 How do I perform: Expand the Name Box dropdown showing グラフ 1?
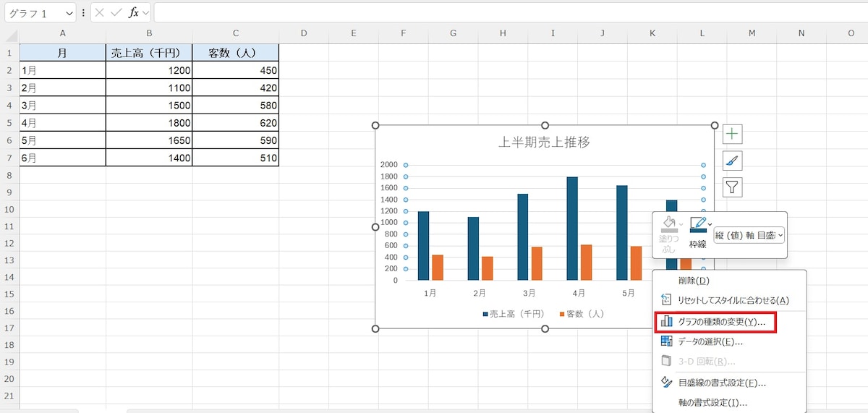pyautogui.click(x=69, y=13)
